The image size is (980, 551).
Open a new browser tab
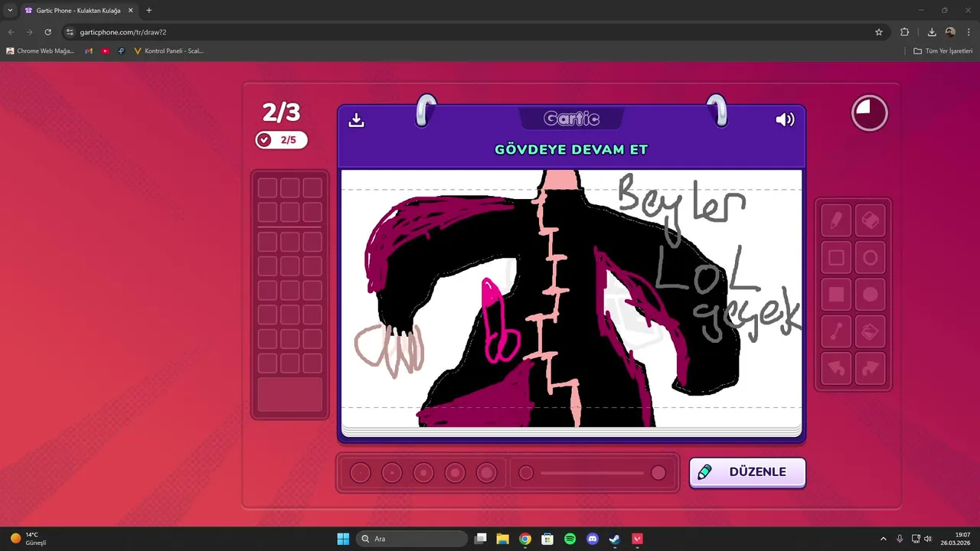coord(149,11)
